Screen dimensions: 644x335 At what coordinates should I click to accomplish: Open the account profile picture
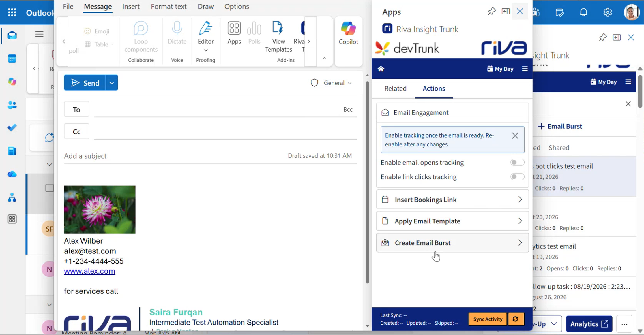point(632,12)
